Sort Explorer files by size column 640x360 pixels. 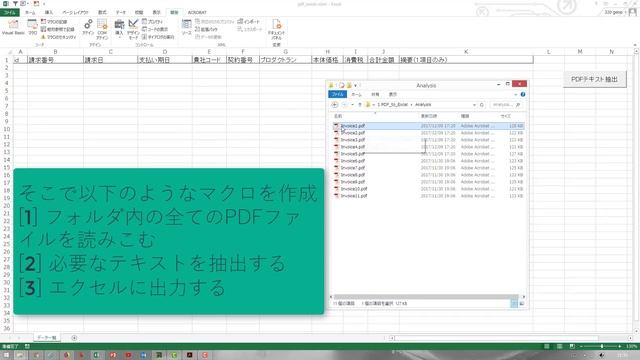[506, 116]
